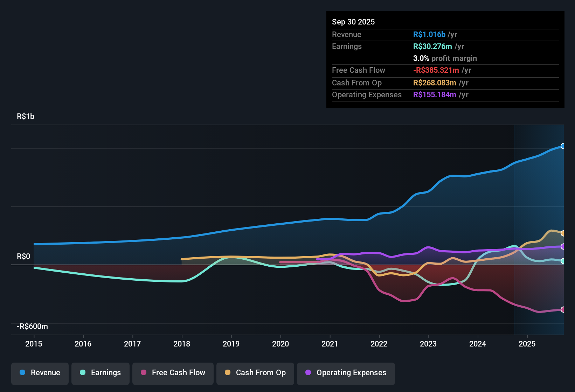This screenshot has width=575, height=392.
Task: Toggle the Earnings series visibility
Action: [x=100, y=373]
